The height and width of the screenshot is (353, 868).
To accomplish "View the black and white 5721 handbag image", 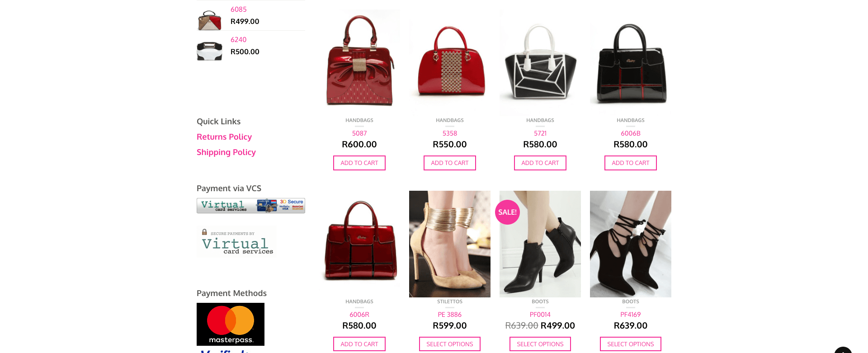I will click(x=540, y=61).
